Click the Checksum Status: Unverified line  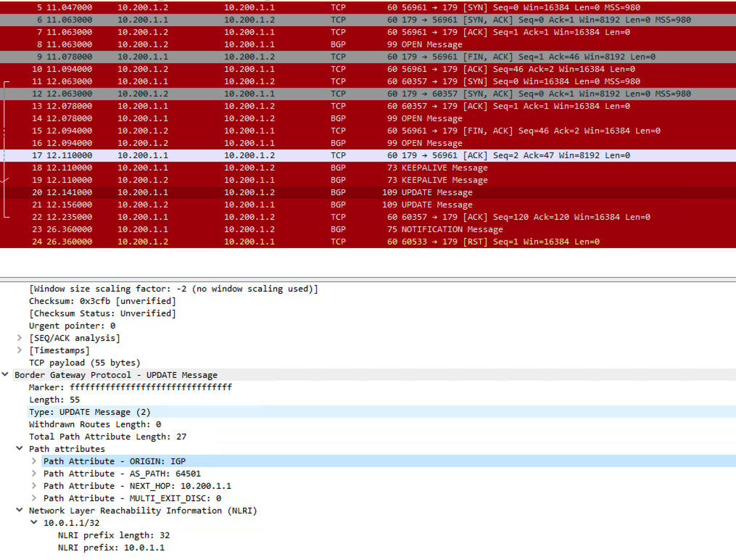pos(102,313)
